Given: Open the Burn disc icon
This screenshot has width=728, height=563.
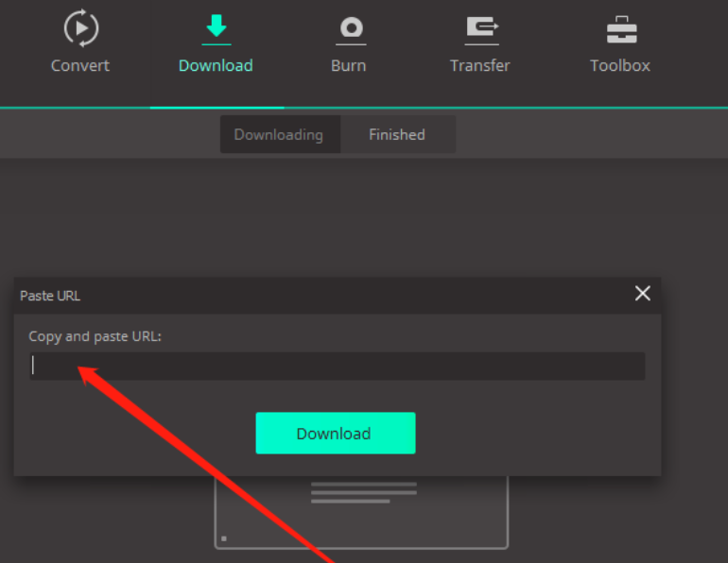Looking at the screenshot, I should click(x=351, y=30).
